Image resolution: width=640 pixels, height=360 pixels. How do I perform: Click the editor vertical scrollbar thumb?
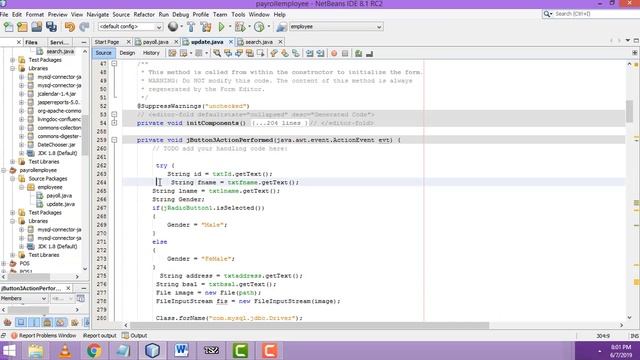(x=629, y=111)
